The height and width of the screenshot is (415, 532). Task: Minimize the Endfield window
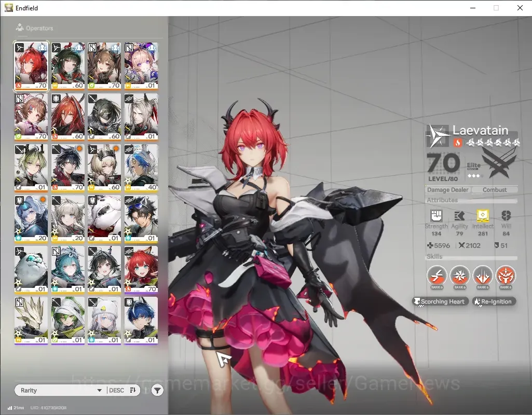[473, 8]
